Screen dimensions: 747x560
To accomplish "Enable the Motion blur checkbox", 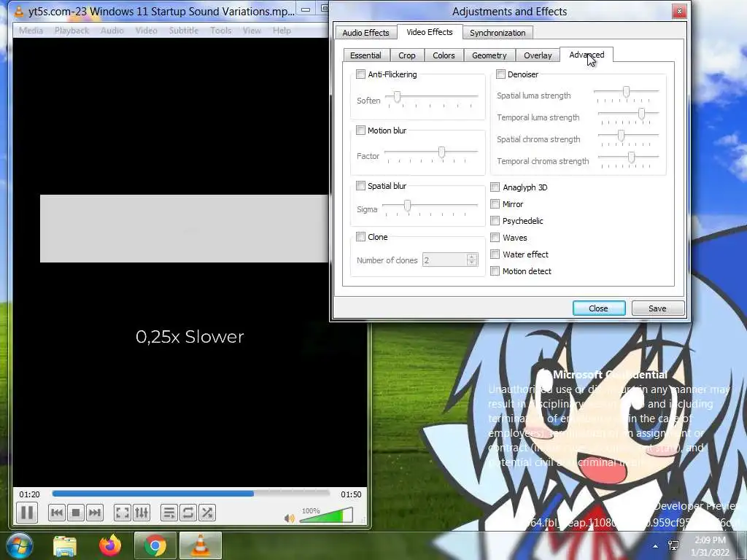I will (x=360, y=131).
